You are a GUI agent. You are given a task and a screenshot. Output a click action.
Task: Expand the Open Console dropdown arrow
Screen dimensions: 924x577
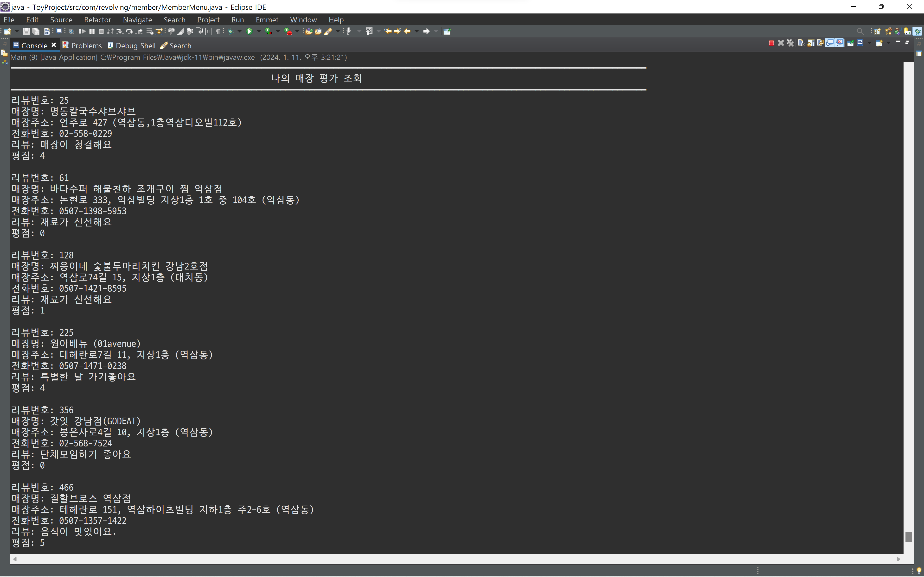coord(888,43)
